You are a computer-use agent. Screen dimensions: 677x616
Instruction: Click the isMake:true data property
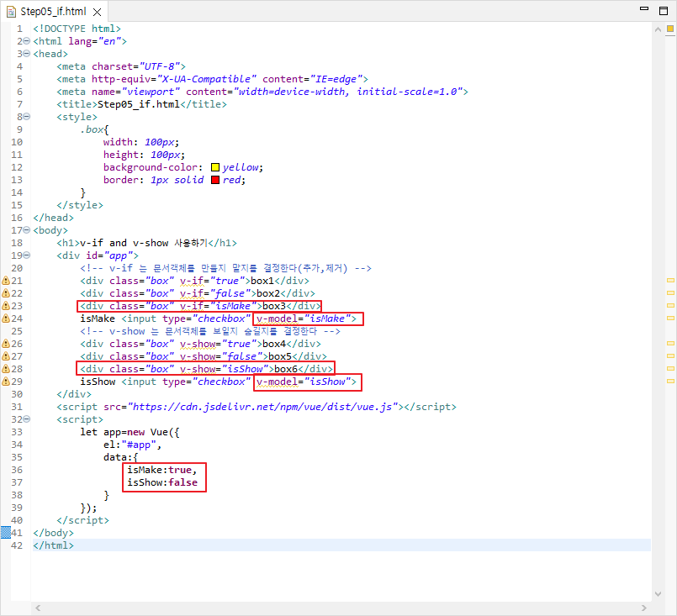pyautogui.click(x=162, y=470)
